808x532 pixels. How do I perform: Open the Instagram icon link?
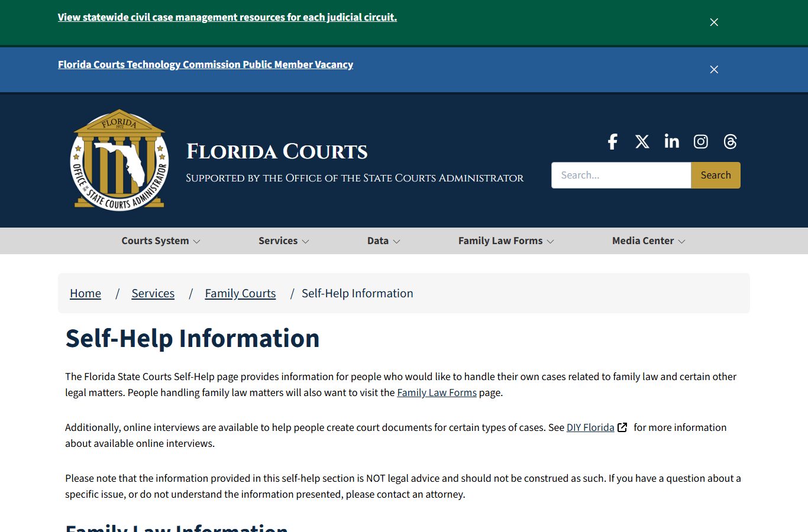pos(701,141)
